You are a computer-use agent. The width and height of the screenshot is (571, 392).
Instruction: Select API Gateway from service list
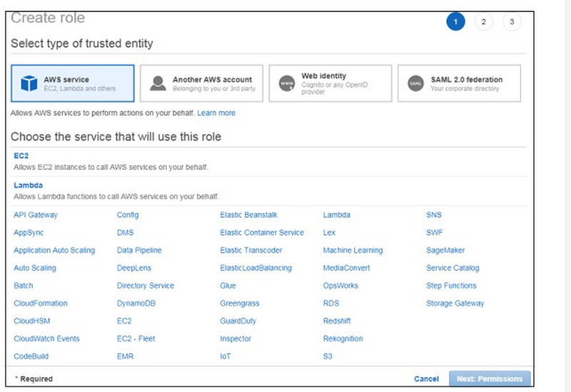(x=35, y=215)
